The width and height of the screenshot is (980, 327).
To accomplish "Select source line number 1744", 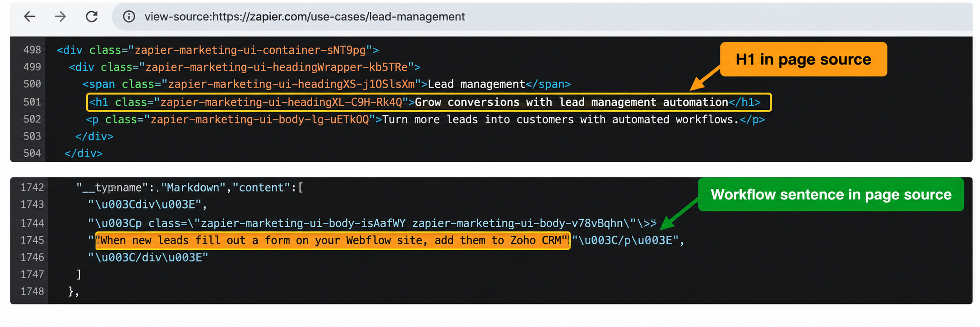I will [32, 223].
